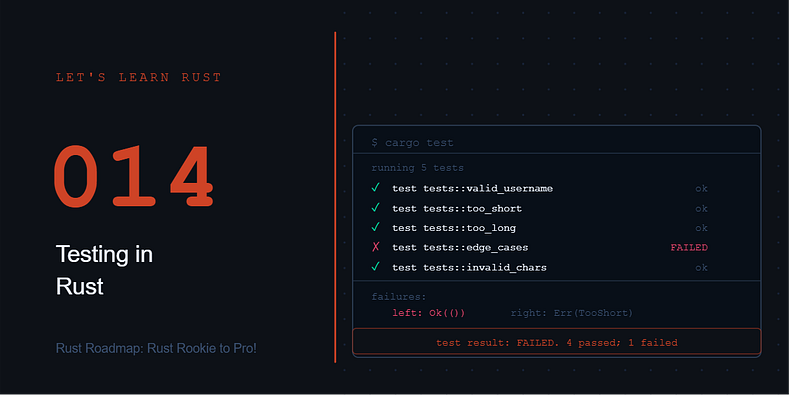The height and width of the screenshot is (406, 800).
Task: Select "test tests::too_short" row text
Action: coord(457,209)
